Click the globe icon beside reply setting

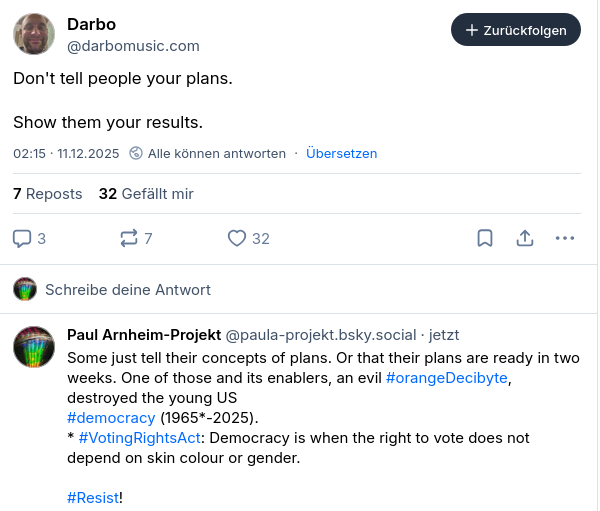(x=135, y=154)
